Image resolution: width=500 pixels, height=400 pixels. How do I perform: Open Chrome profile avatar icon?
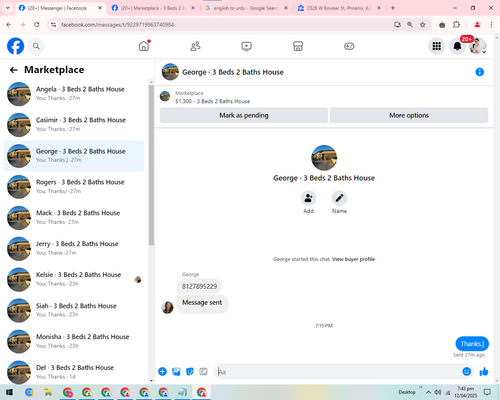pyautogui.click(x=477, y=24)
